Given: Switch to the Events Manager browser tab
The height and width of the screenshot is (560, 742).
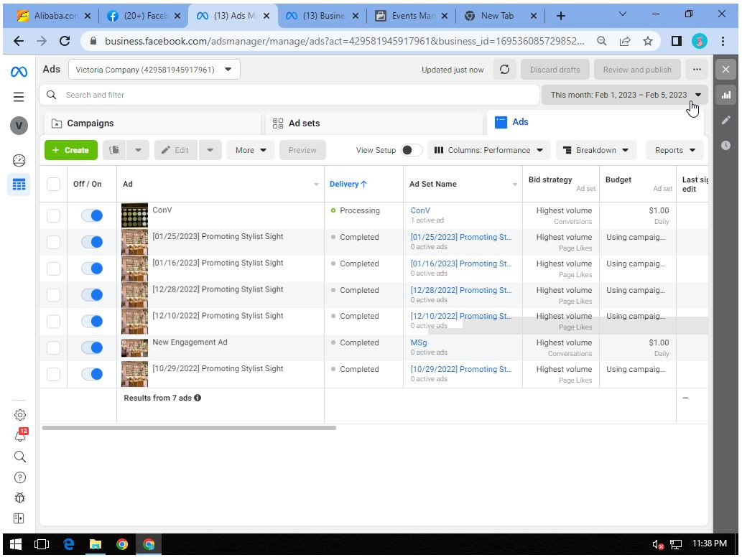Looking at the screenshot, I should [412, 16].
